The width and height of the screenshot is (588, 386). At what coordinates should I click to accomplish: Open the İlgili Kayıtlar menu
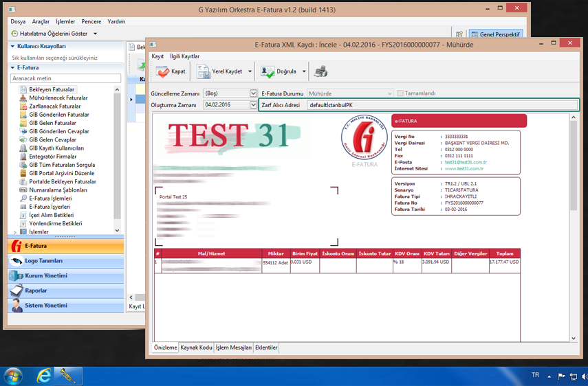(x=184, y=56)
